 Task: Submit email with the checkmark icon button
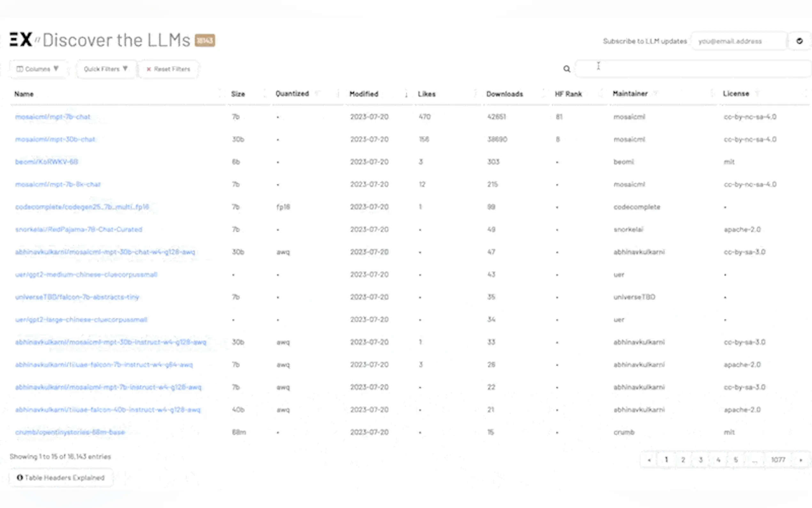pos(800,41)
